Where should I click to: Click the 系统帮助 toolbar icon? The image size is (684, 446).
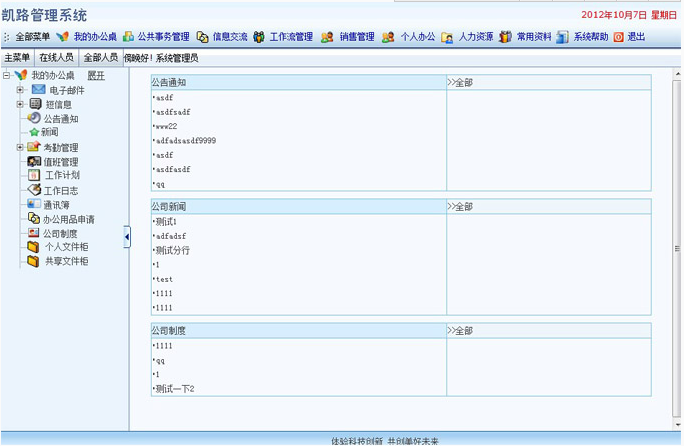pyautogui.click(x=563, y=37)
